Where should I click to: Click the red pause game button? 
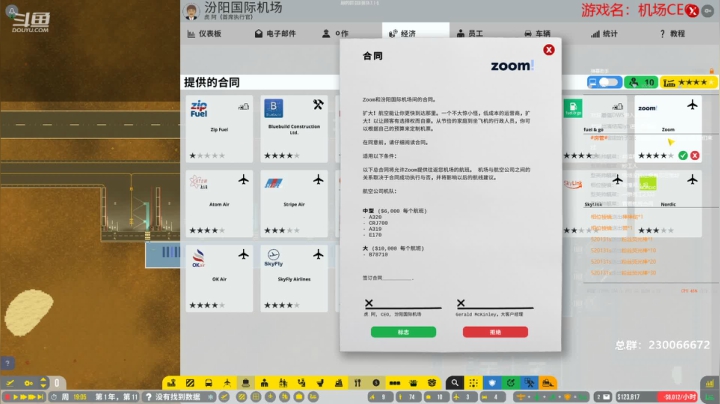(7, 397)
